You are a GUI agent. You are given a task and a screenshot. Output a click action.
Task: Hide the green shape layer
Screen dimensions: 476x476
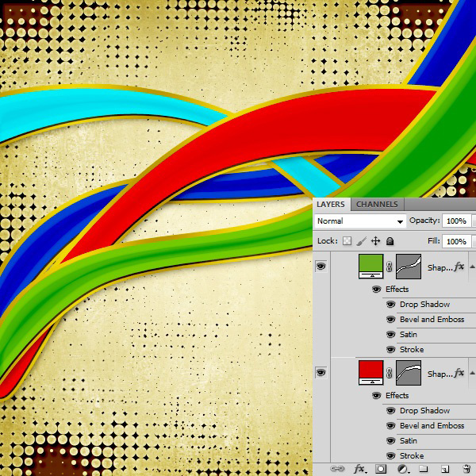pyautogui.click(x=321, y=267)
